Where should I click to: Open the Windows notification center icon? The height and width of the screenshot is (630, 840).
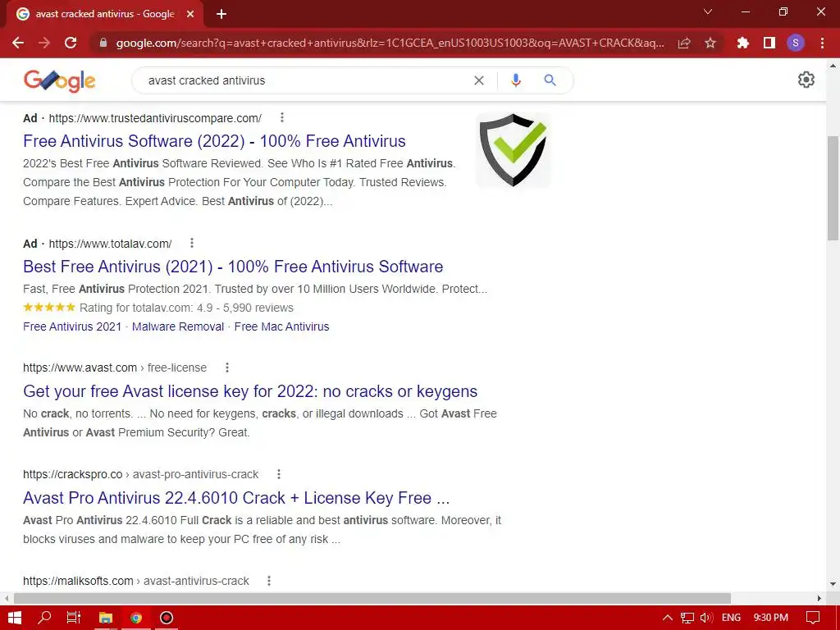coord(813,618)
